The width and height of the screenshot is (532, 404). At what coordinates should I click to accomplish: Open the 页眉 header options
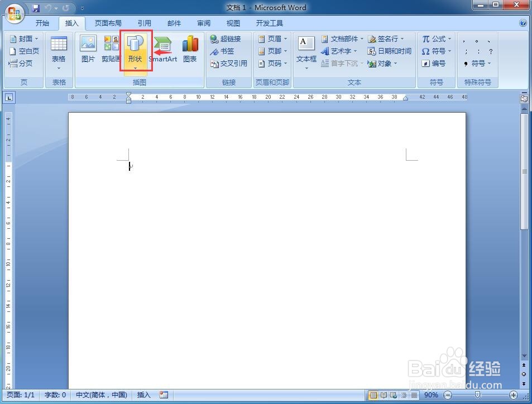(273, 39)
